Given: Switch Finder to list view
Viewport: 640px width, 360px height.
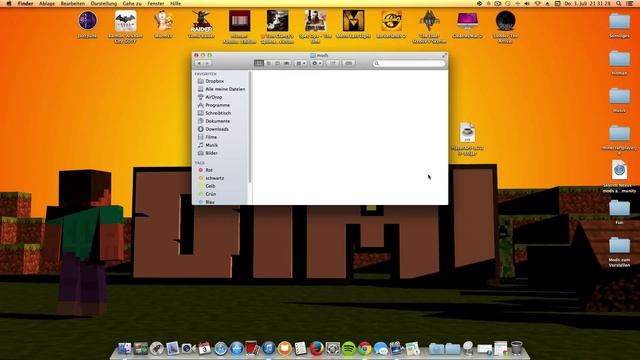Looking at the screenshot, I should [268, 63].
